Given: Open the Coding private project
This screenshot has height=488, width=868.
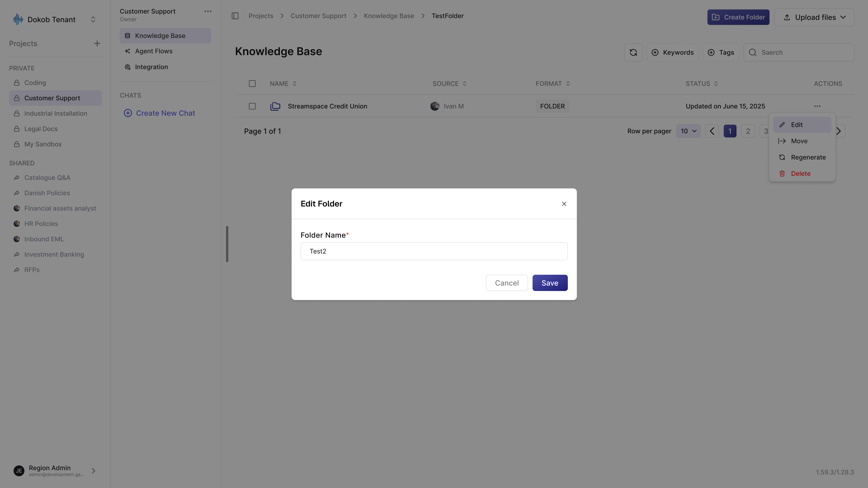Looking at the screenshot, I should pos(55,83).
